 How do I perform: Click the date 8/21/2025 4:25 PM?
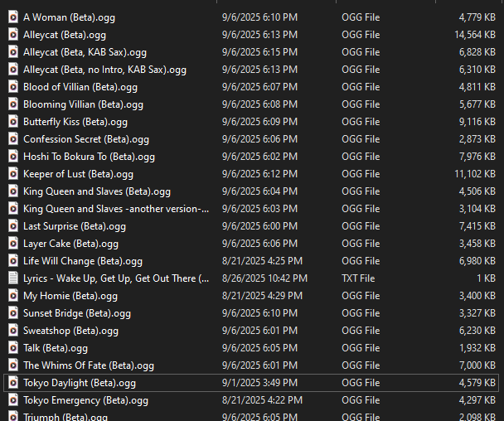click(x=262, y=260)
